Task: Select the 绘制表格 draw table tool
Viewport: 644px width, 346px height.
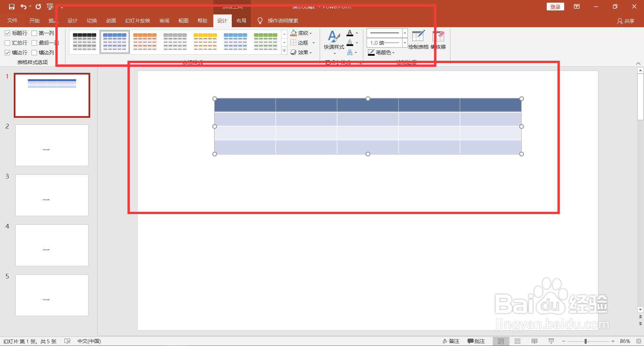Action: [x=418, y=40]
